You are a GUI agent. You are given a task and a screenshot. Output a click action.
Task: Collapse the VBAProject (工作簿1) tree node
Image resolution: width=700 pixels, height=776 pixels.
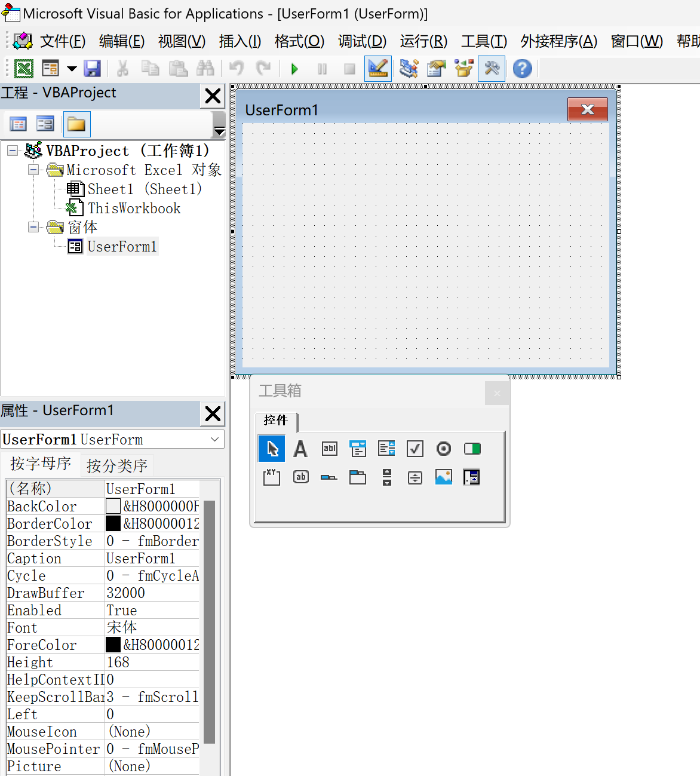click(x=13, y=151)
